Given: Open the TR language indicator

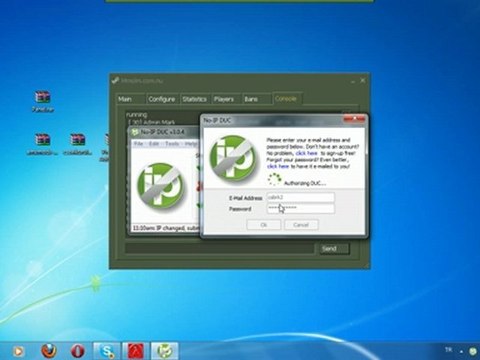Looking at the screenshot, I should click(448, 350).
